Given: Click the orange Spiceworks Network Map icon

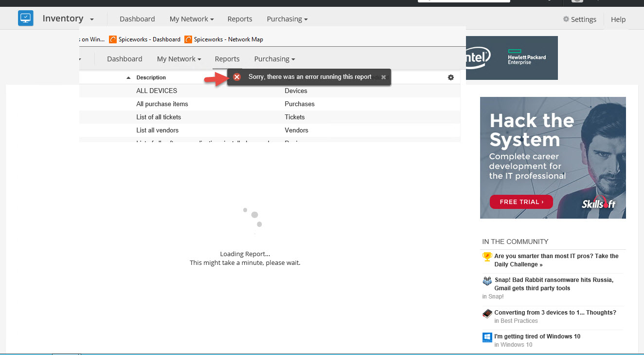Looking at the screenshot, I should tap(188, 39).
